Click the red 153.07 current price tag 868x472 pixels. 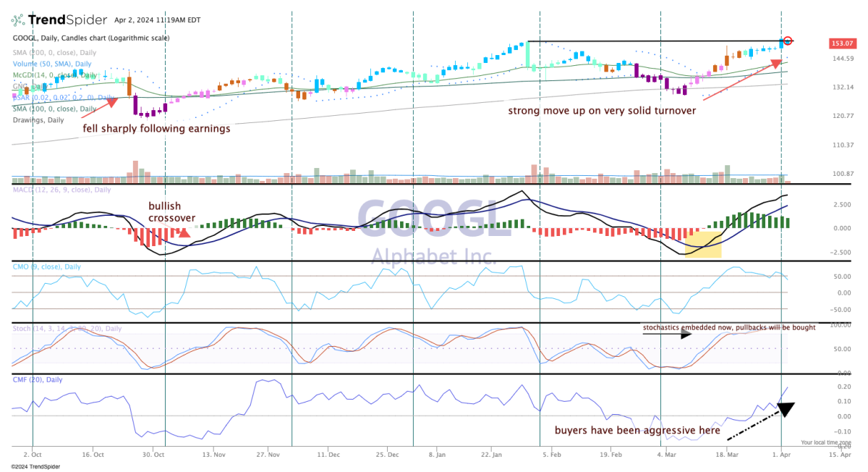841,43
